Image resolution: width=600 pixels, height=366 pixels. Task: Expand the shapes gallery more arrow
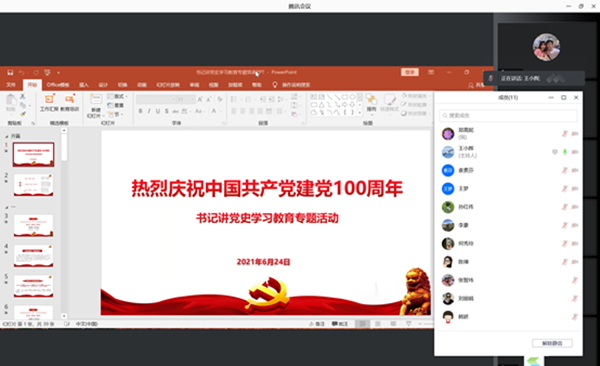coord(360,113)
